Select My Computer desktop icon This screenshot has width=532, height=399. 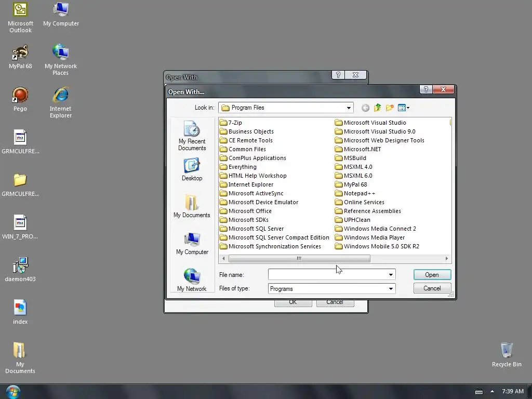[61, 14]
